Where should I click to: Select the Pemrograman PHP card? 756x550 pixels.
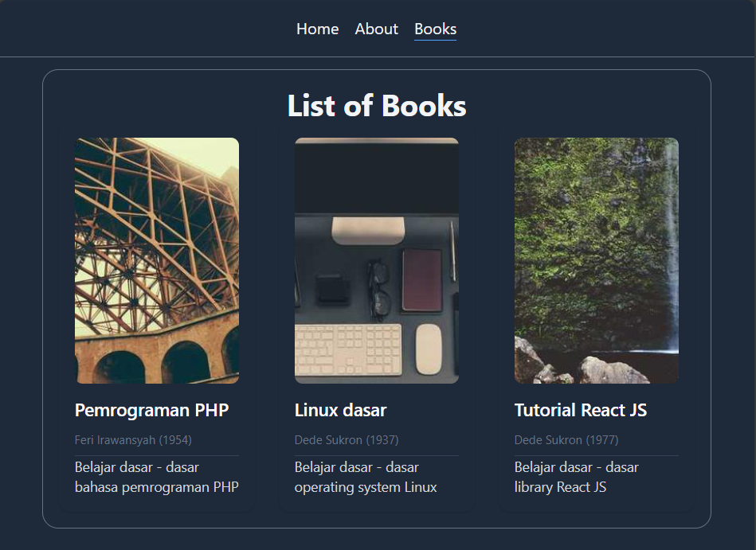(156, 318)
